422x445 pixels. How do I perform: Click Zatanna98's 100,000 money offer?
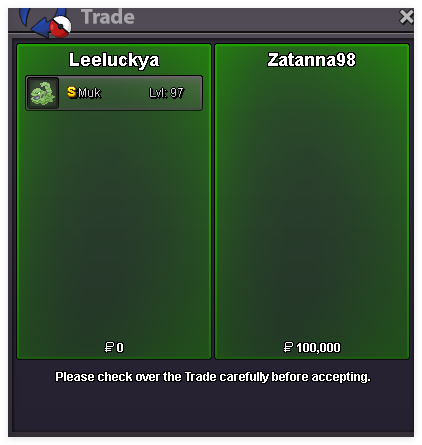[318, 348]
